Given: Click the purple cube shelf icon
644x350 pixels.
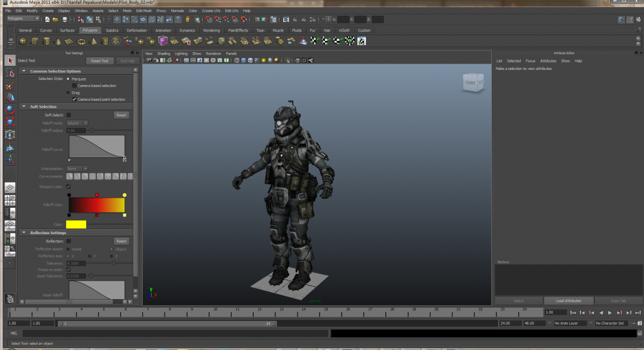Looking at the screenshot, I should point(163,41).
